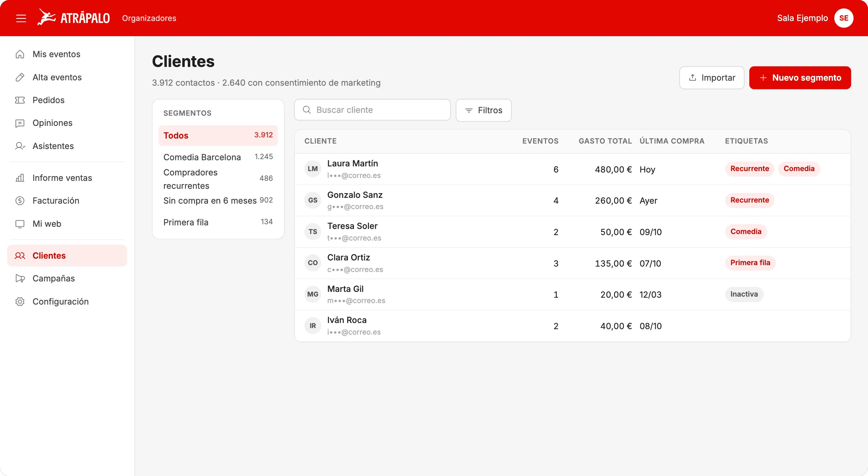Focus the Buscar cliente search field
The height and width of the screenshot is (476, 868).
(373, 110)
